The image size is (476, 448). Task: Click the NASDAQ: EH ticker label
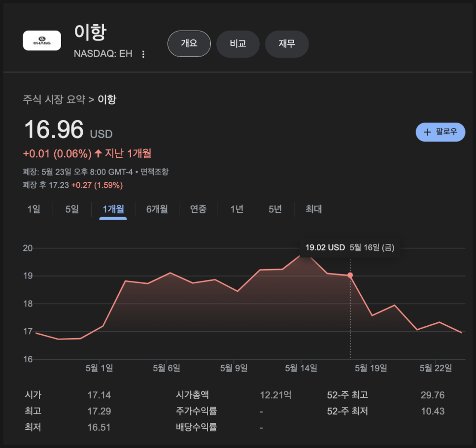(103, 54)
